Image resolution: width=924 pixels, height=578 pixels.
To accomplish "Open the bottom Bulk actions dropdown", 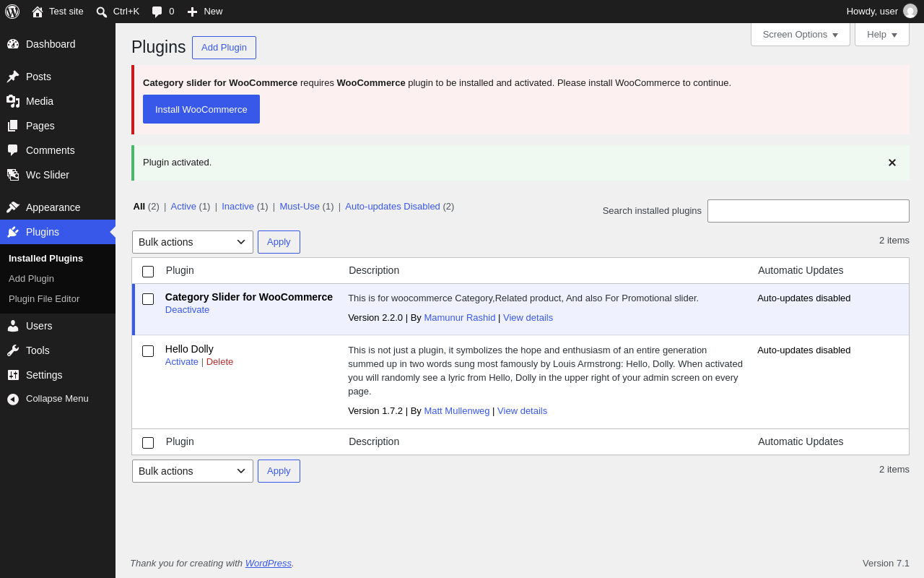I will click(193, 471).
